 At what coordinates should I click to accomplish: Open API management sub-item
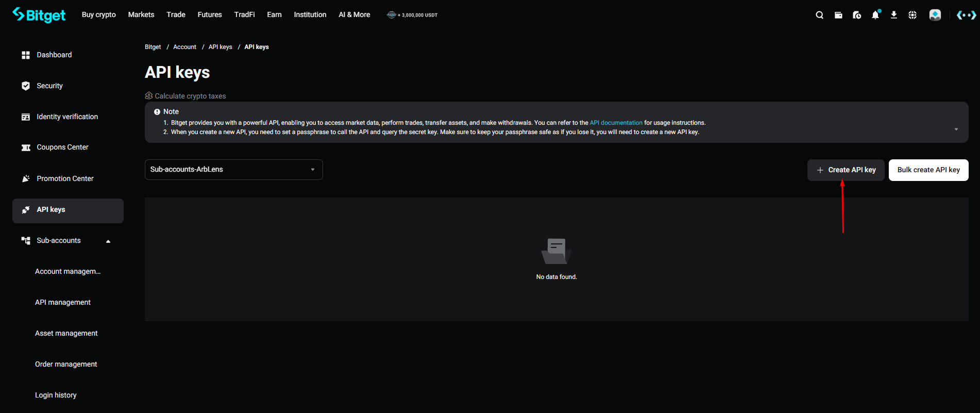point(63,303)
